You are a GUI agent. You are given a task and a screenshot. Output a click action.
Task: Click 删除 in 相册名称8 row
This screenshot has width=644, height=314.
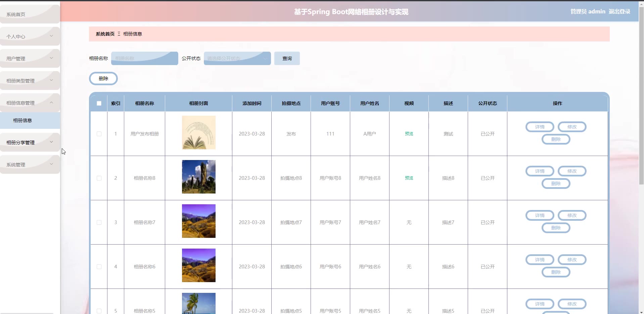[556, 184]
